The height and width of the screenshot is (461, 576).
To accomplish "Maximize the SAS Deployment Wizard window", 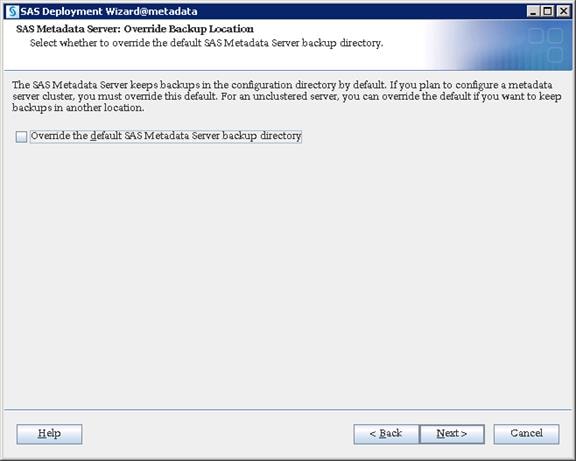I will click(548, 11).
